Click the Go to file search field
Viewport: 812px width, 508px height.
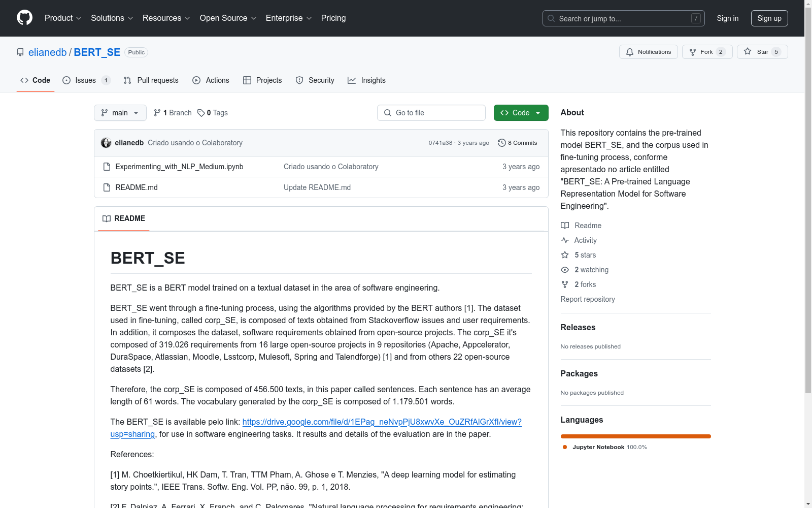pos(431,113)
